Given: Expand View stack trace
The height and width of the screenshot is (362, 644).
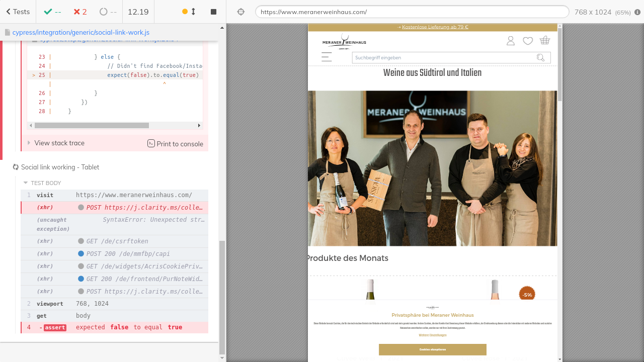Looking at the screenshot, I should (59, 143).
